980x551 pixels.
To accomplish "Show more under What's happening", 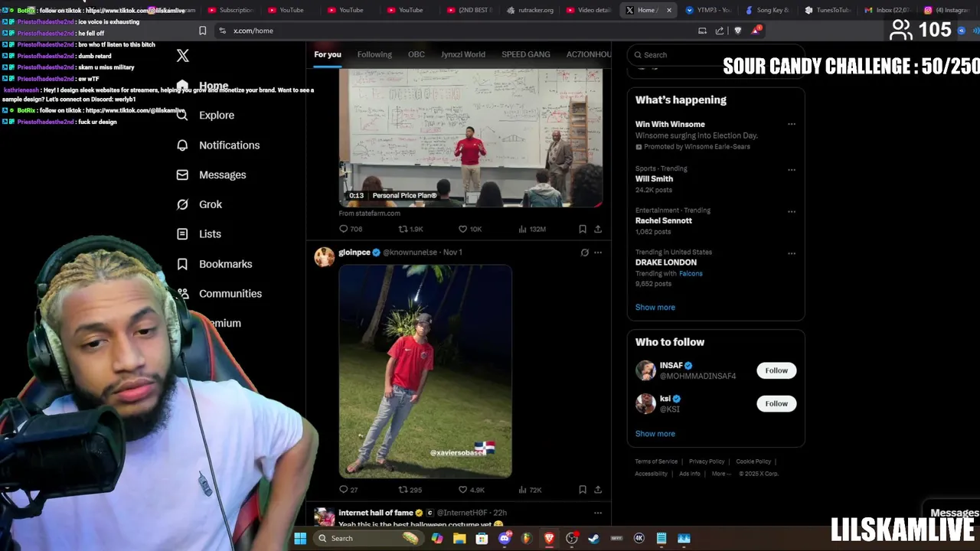I will pyautogui.click(x=655, y=308).
